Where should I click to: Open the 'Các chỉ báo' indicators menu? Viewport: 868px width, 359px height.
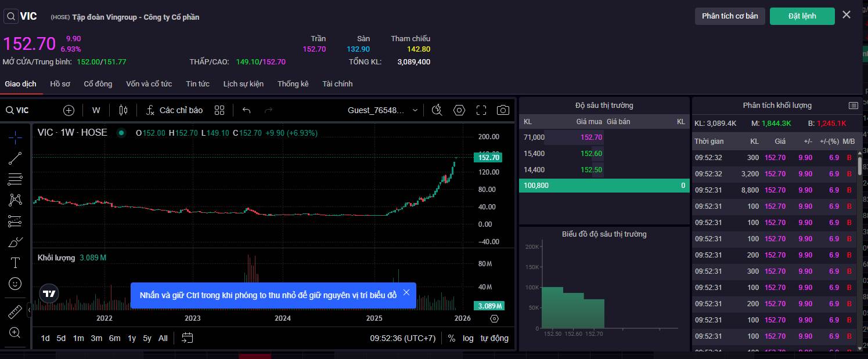coord(174,110)
